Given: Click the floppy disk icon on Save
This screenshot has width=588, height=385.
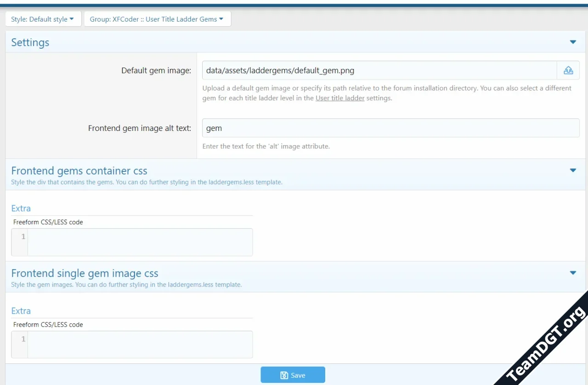Looking at the screenshot, I should pos(284,375).
